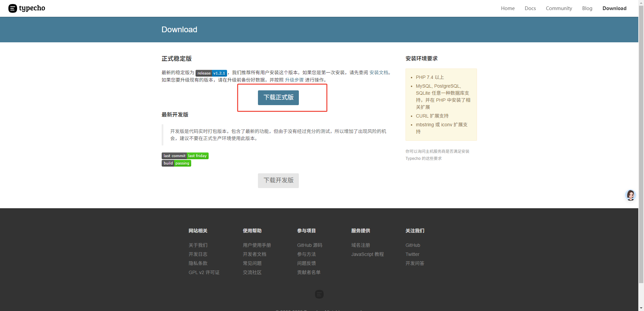
Task: Click the 正式稳定版 heading
Action: click(177, 59)
